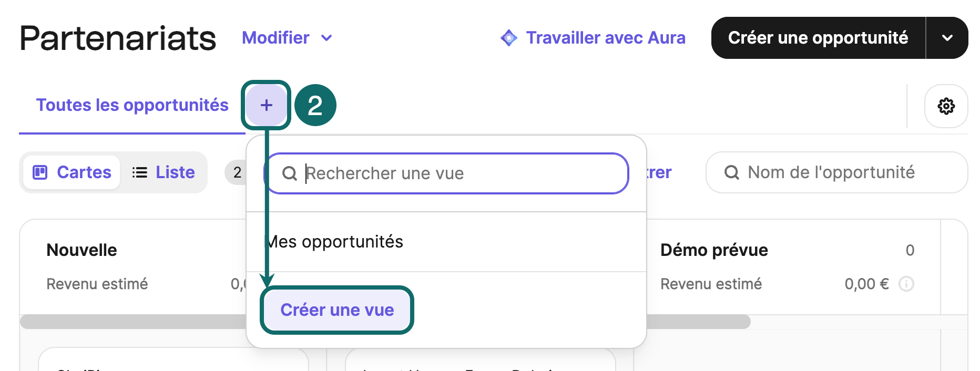
Task: Click the info icon beside 0,00 € under Démo prévue
Action: 906,284
